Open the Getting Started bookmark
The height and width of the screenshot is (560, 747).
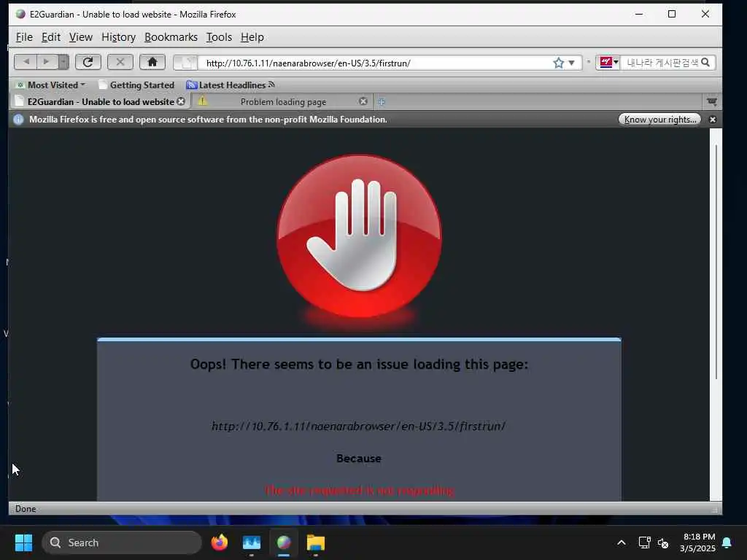point(136,85)
